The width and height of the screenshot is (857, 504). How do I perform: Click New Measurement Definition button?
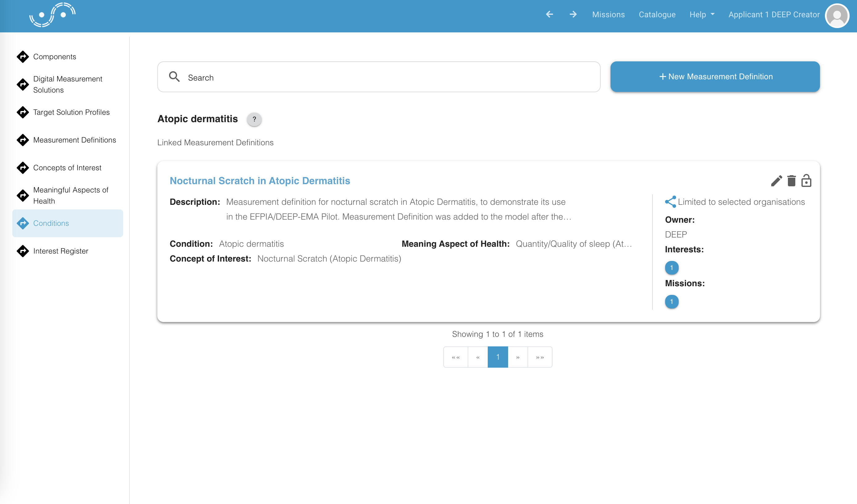click(x=715, y=76)
